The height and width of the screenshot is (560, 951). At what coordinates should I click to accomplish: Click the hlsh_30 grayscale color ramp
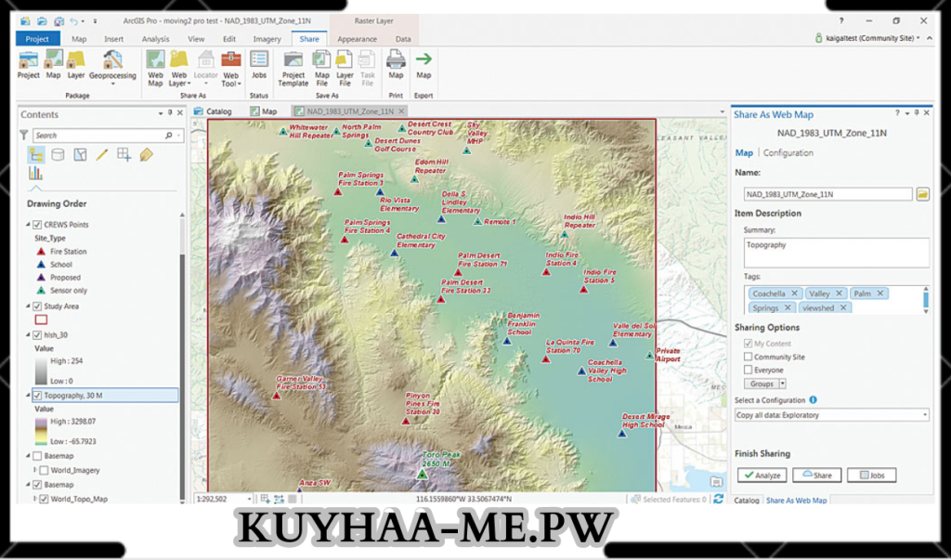point(41,371)
